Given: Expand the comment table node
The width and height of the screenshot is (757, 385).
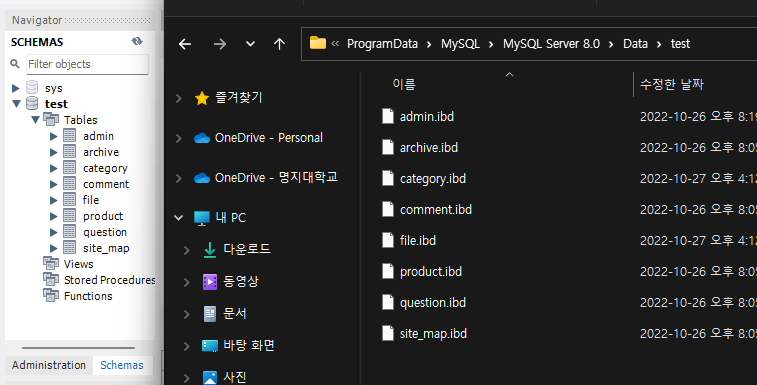Looking at the screenshot, I should click(x=54, y=184).
